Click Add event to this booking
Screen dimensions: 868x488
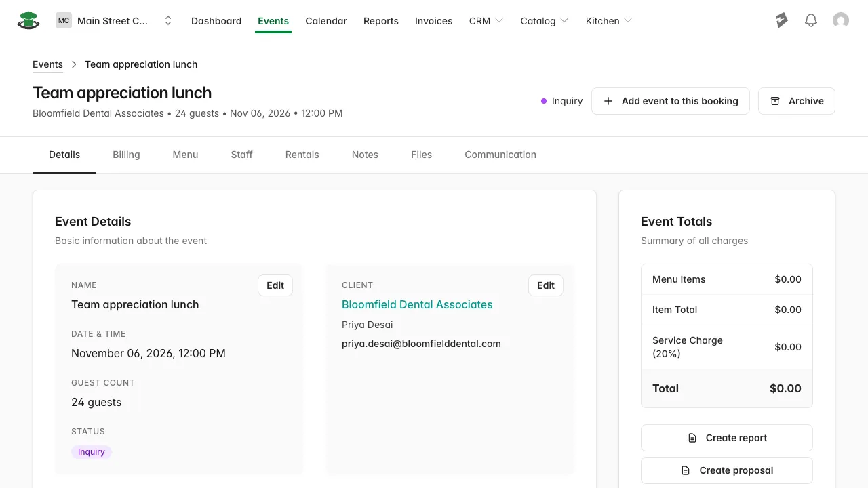pyautogui.click(x=671, y=101)
